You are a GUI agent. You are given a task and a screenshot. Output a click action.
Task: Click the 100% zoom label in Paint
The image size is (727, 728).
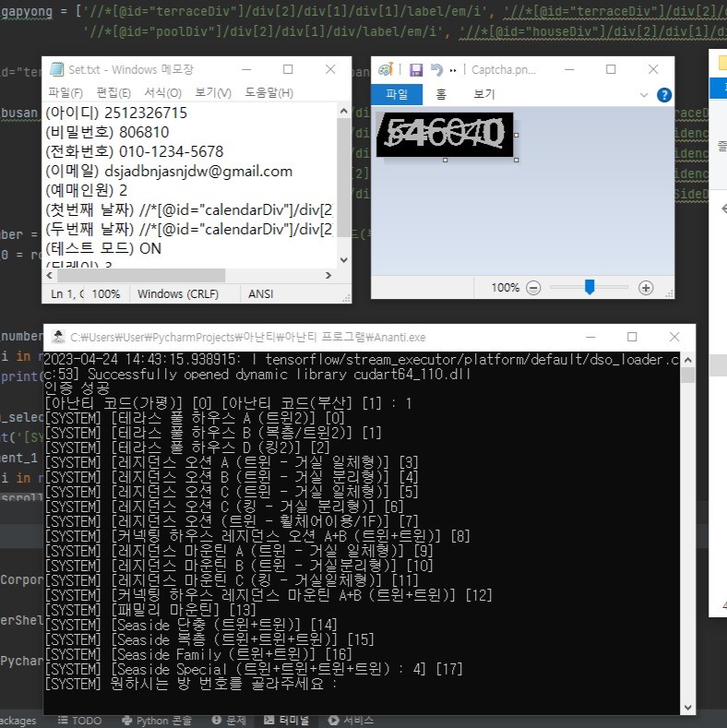pos(505,288)
